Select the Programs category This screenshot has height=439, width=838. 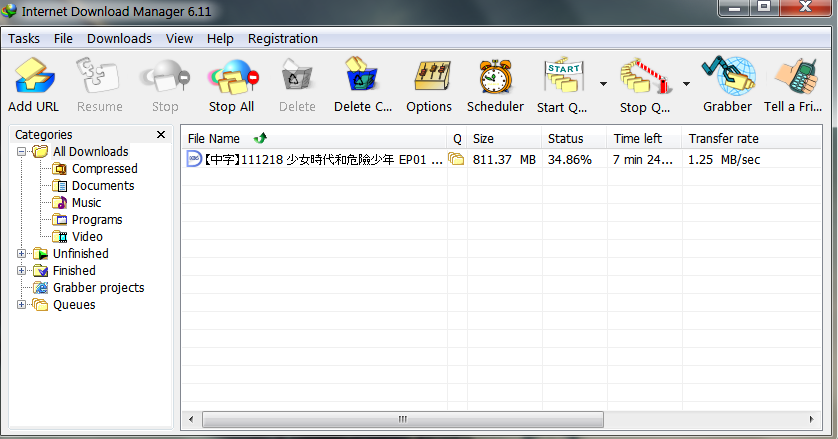[97, 220]
